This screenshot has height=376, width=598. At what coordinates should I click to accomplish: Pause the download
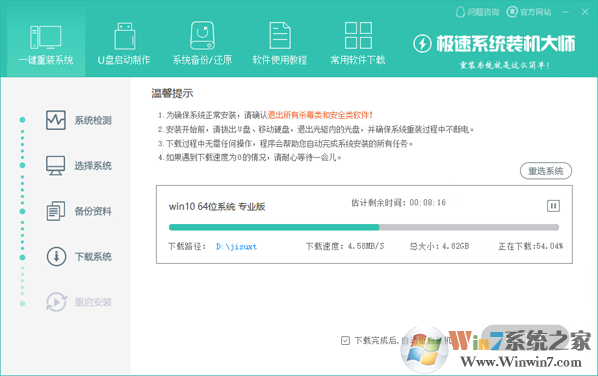(553, 206)
